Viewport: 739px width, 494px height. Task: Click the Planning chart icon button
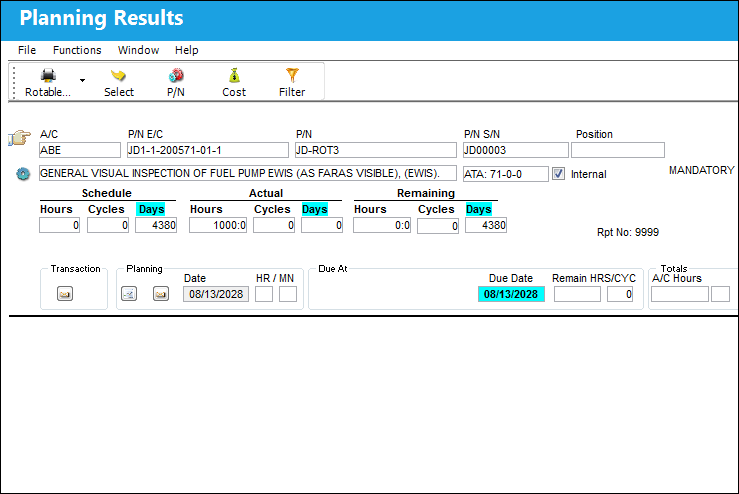click(129, 294)
